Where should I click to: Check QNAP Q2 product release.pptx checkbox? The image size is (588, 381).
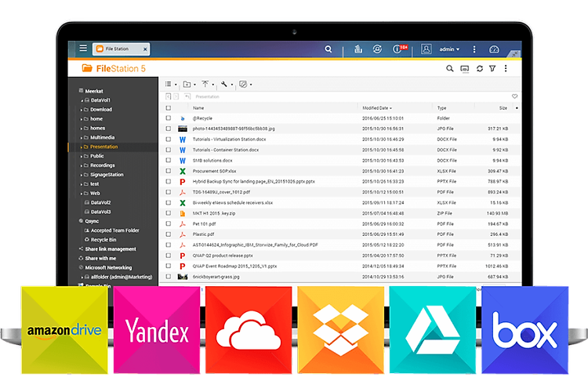point(169,255)
